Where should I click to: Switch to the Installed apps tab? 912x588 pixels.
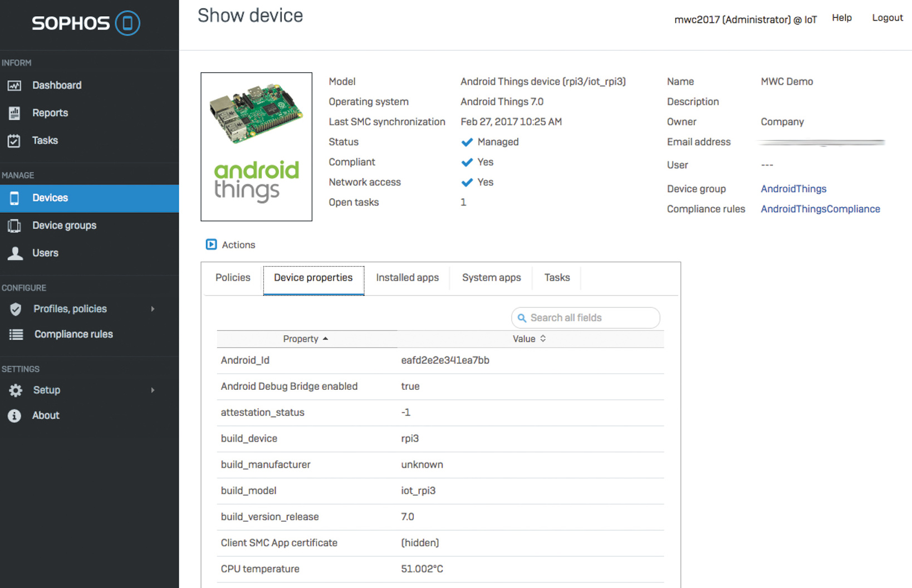(x=408, y=278)
